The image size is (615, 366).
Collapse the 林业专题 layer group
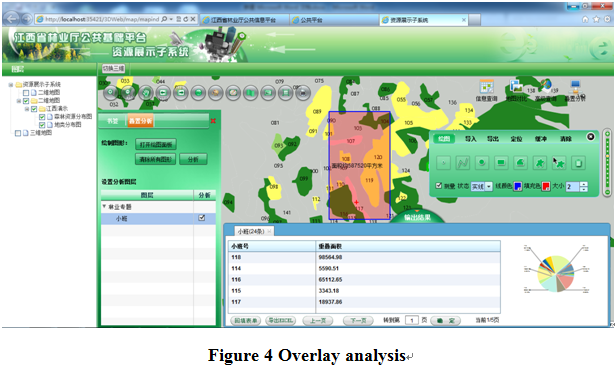(x=104, y=206)
